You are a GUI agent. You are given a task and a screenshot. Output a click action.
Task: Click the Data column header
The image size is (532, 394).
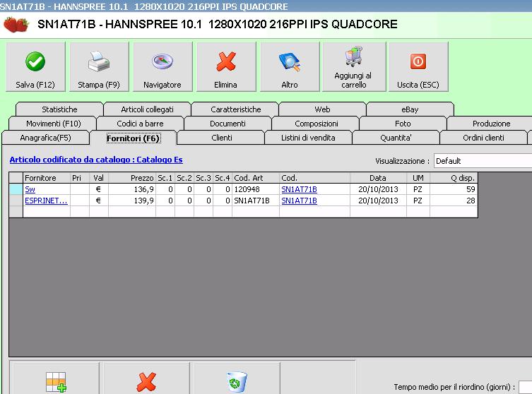click(x=378, y=178)
